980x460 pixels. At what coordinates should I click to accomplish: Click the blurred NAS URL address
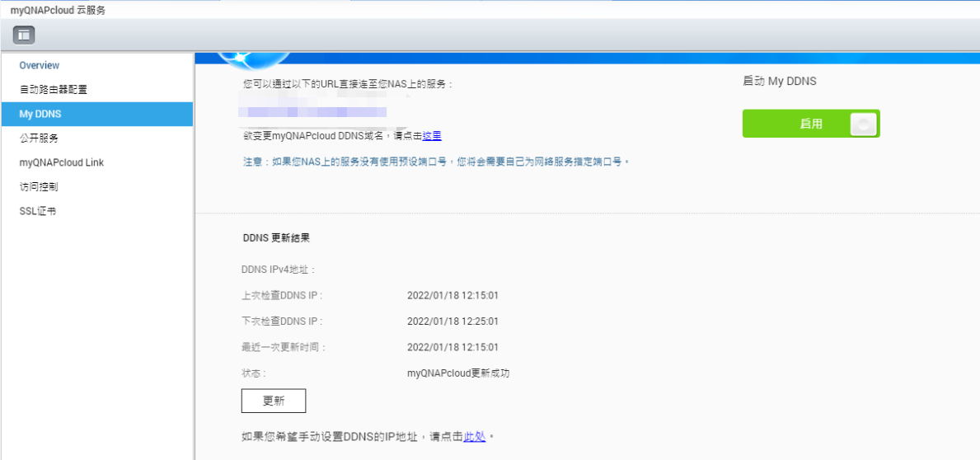coord(312,112)
